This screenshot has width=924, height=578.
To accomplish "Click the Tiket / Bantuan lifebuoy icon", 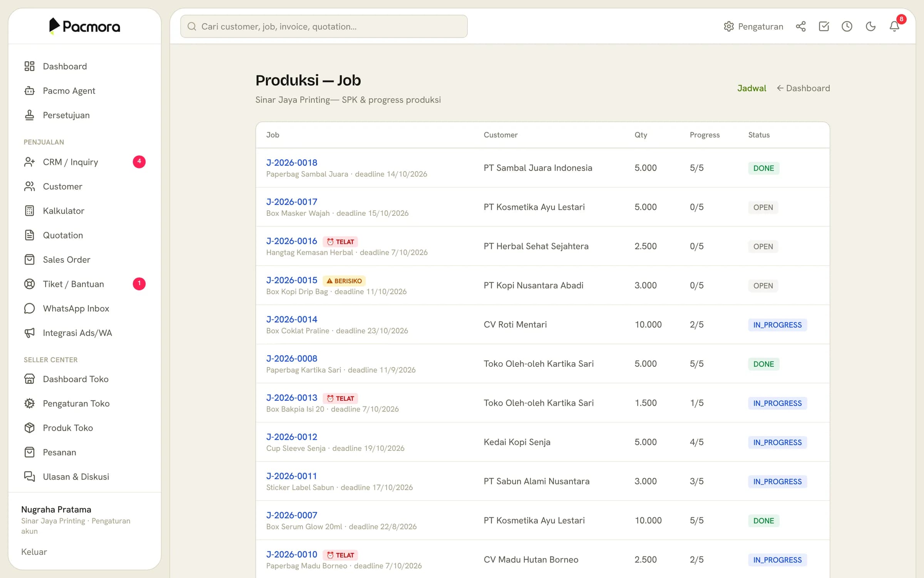I will (x=30, y=284).
